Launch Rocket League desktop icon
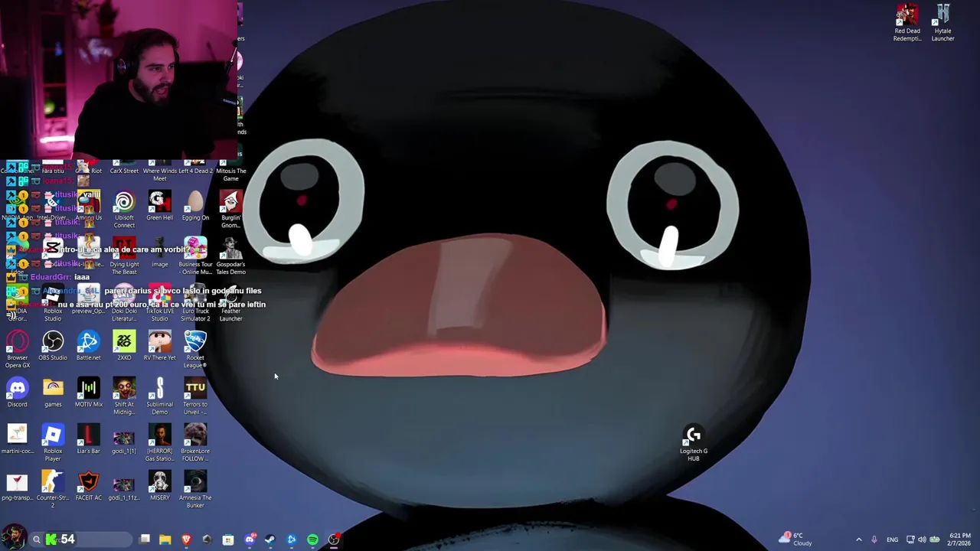 (x=195, y=349)
